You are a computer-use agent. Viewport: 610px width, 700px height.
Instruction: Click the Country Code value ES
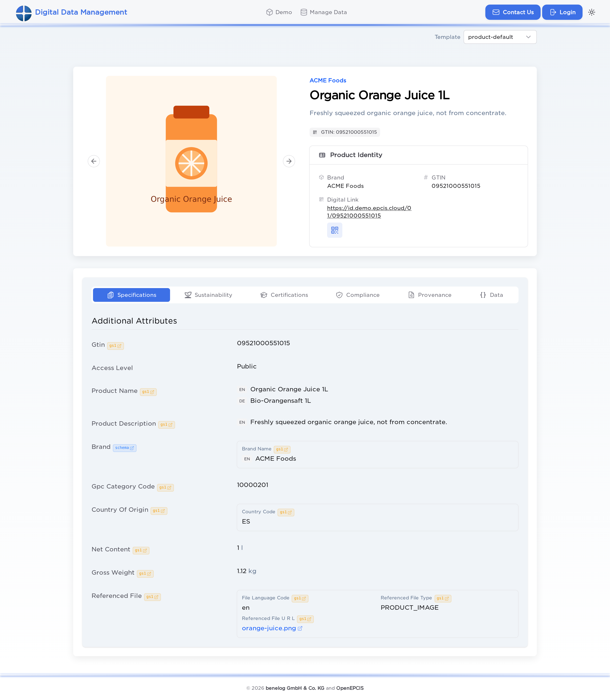point(246,522)
